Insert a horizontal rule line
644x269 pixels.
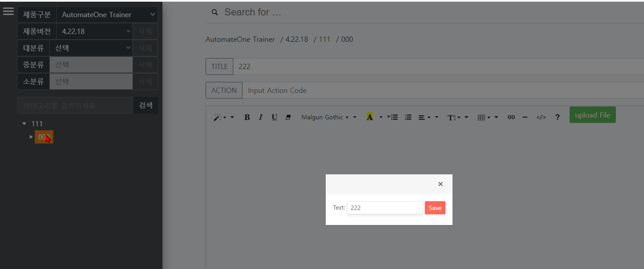click(x=525, y=117)
